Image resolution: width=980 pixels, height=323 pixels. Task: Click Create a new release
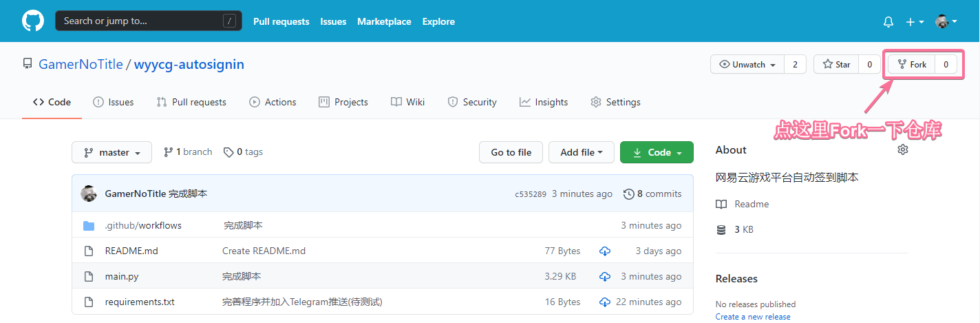[753, 316]
